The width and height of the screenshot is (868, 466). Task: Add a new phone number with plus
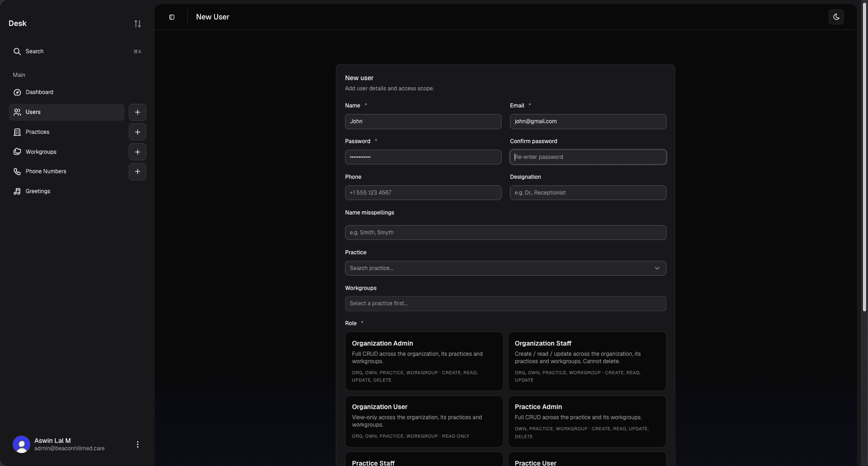(138, 171)
